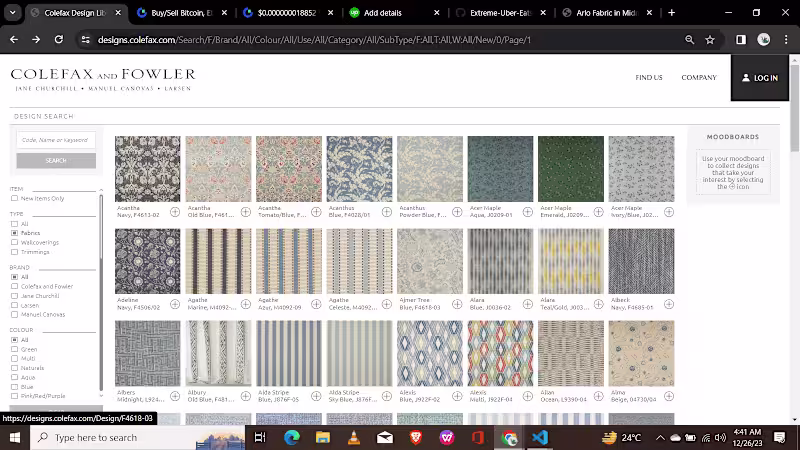Click plus icon for Adeline Navy fabric

[x=175, y=304]
